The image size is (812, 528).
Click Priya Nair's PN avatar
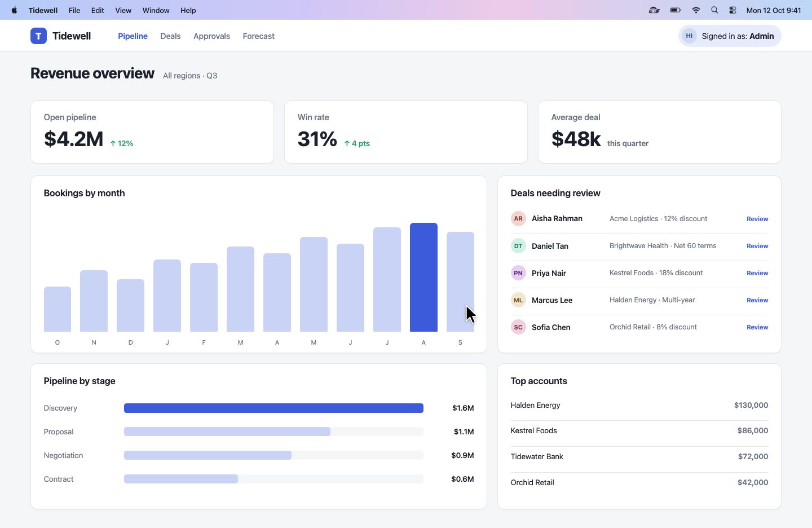tap(518, 273)
